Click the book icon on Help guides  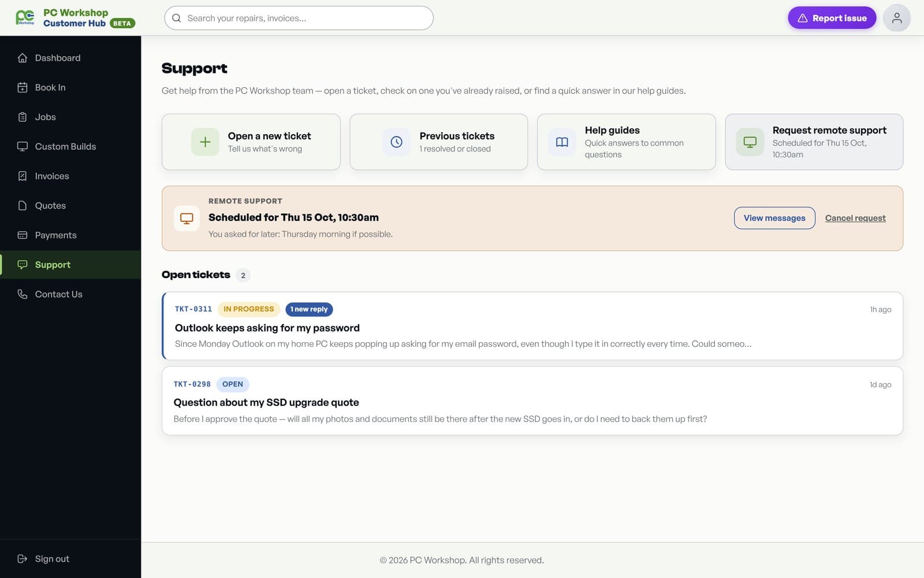[x=562, y=142]
